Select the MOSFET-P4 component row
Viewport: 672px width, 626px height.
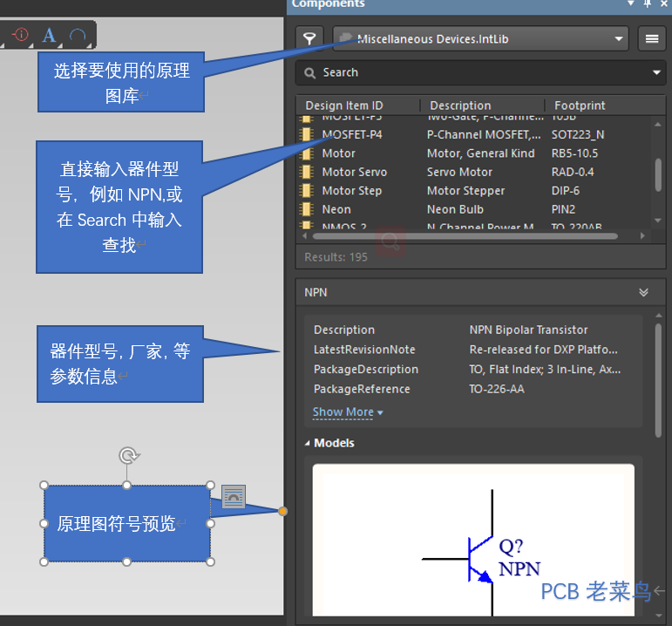[351, 134]
